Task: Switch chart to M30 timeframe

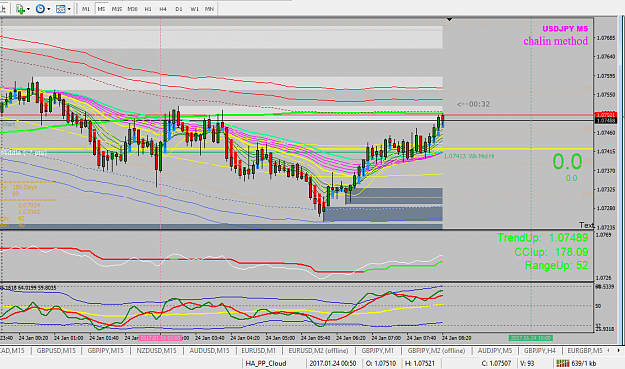Action: tap(132, 9)
